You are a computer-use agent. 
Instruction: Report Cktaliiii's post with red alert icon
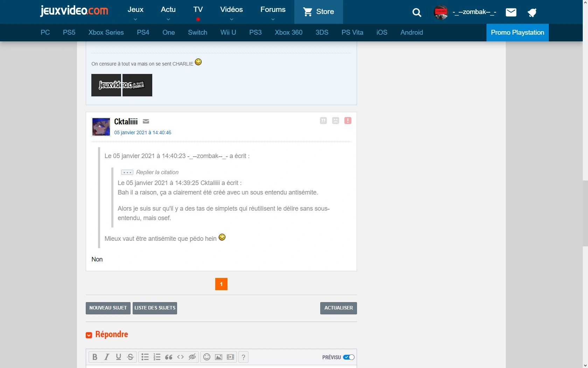(x=348, y=121)
